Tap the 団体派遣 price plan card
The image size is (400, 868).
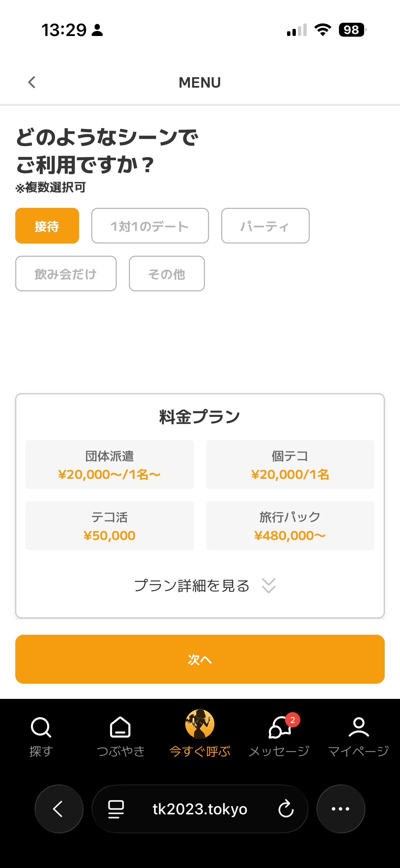110,465
